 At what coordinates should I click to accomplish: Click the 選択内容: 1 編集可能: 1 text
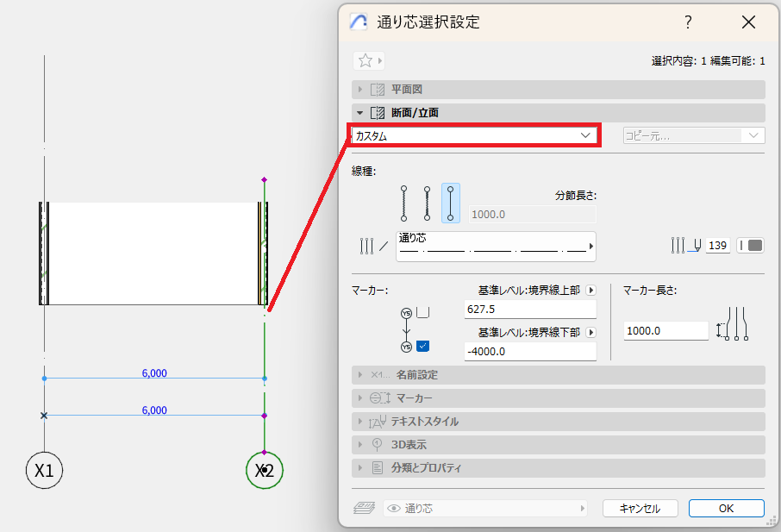(708, 61)
